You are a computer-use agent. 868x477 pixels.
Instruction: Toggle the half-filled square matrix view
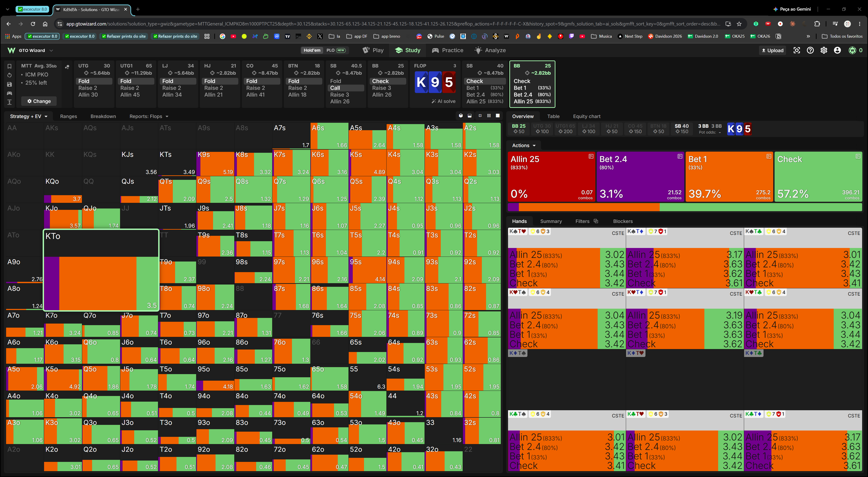click(x=470, y=116)
